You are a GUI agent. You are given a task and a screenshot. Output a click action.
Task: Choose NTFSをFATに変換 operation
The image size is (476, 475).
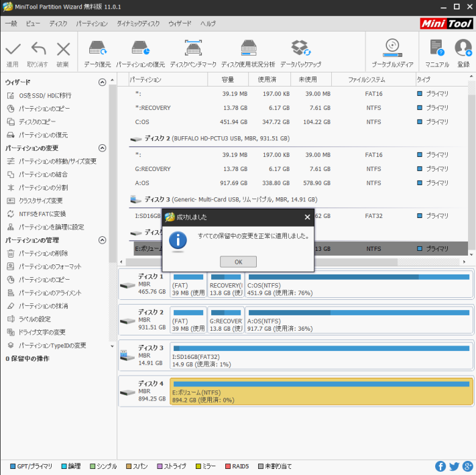[x=36, y=214]
